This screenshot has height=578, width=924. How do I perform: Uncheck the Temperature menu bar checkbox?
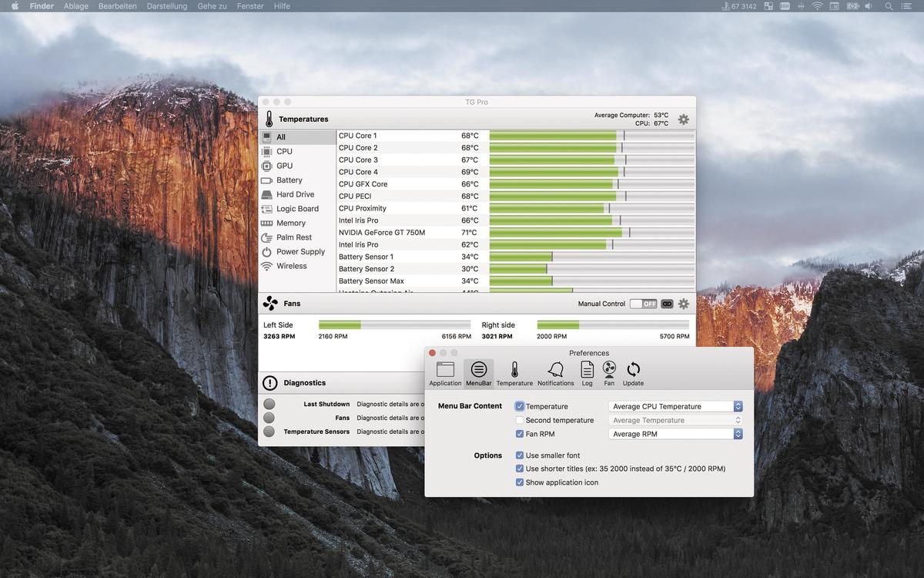[x=520, y=406]
